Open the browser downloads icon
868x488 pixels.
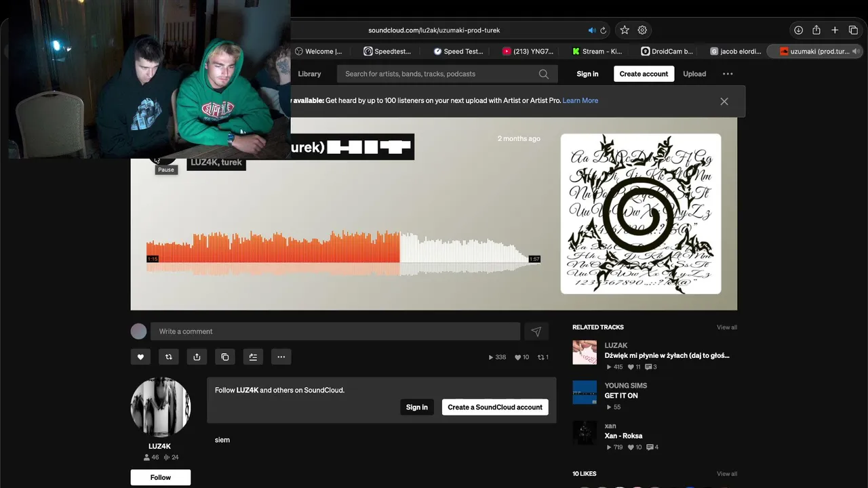798,30
